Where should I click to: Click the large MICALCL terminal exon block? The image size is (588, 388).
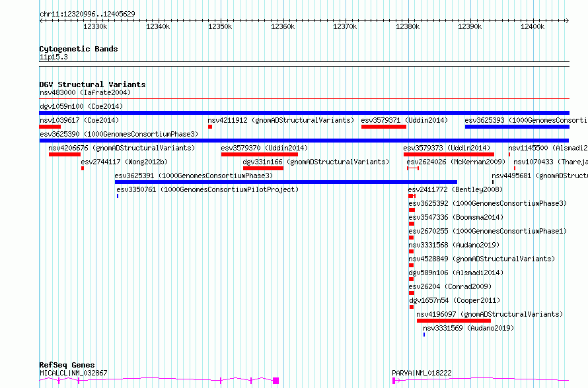tap(276, 381)
